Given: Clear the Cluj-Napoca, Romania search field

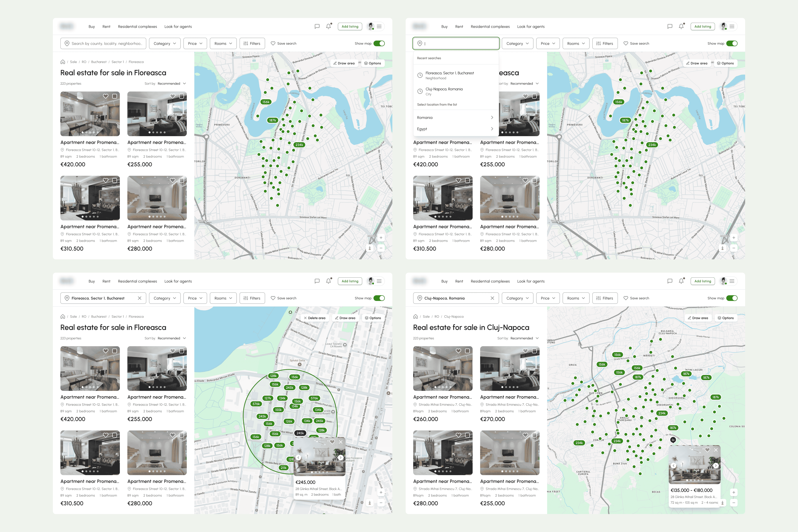Looking at the screenshot, I should 492,298.
